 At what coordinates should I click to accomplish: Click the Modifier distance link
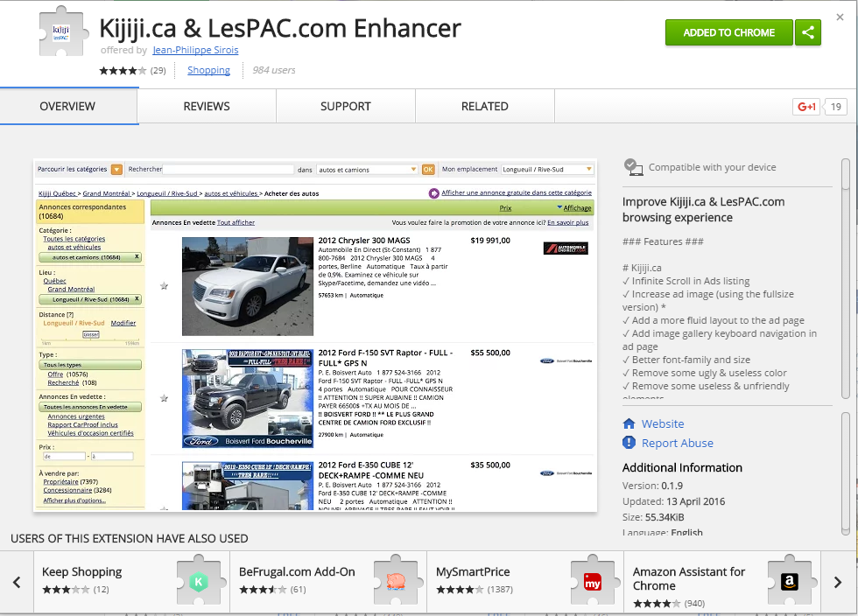click(123, 324)
